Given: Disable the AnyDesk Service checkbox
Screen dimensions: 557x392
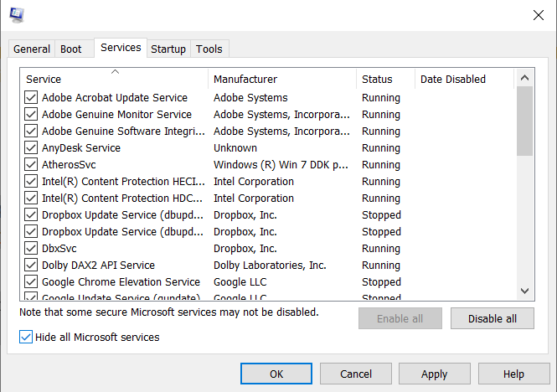Looking at the screenshot, I should pyautogui.click(x=31, y=147).
